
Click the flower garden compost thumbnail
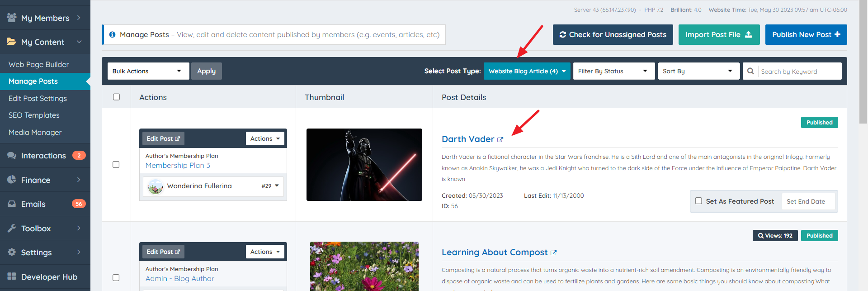(x=364, y=266)
